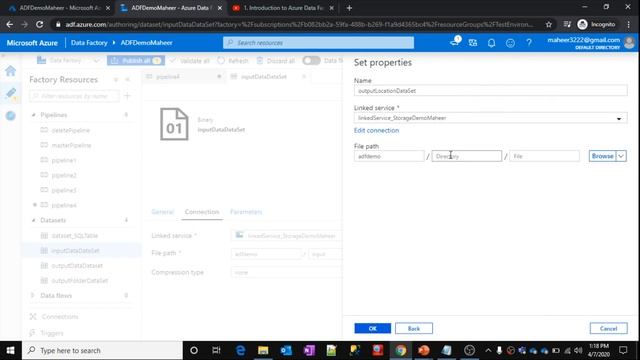Click the Data Factory breadcrumb
640x360 pixels.
pos(89,42)
